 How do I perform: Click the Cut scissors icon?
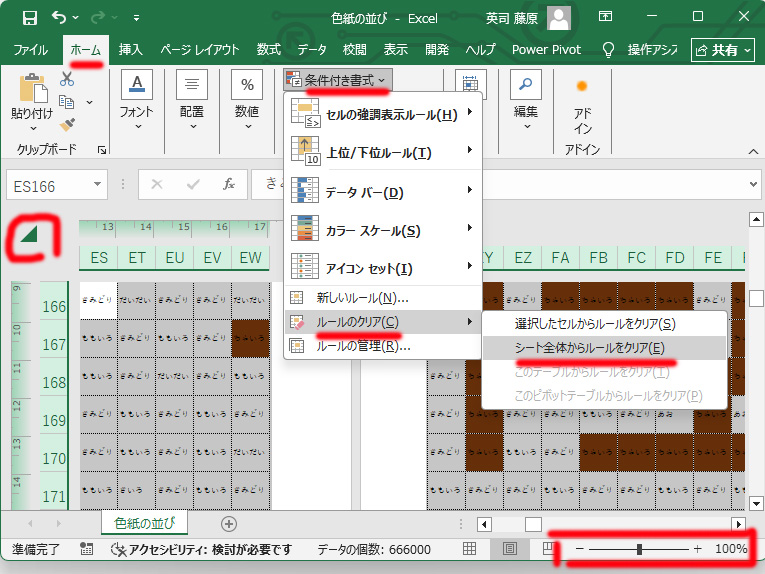(67, 79)
